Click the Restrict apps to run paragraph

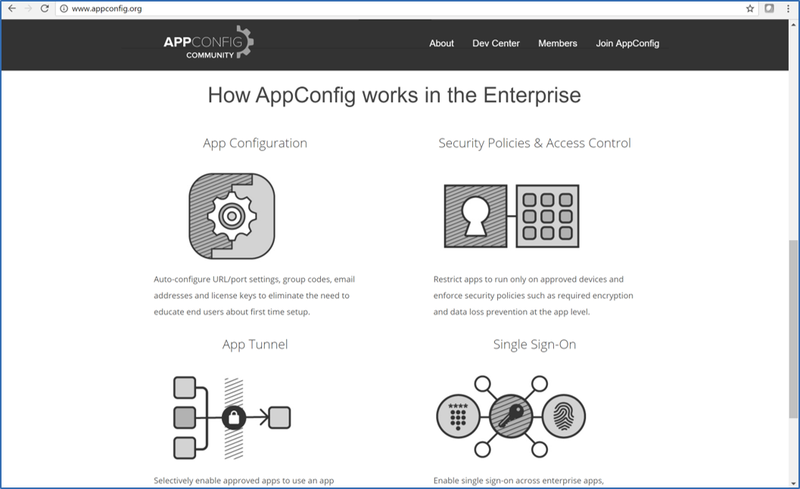[x=533, y=296]
